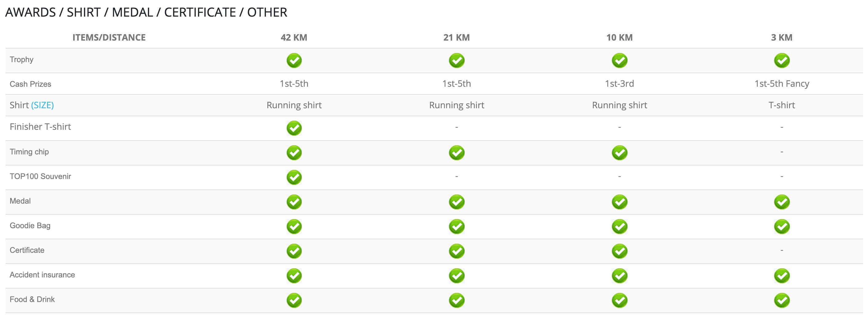
Task: Click the T-shirt entry under 3 KM
Action: point(782,105)
